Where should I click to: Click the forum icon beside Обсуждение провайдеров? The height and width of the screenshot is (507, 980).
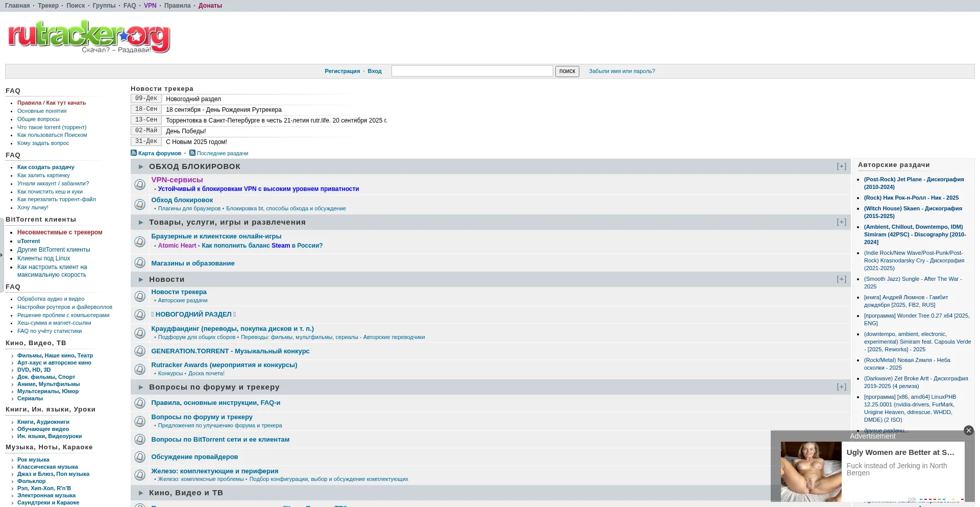click(x=140, y=457)
